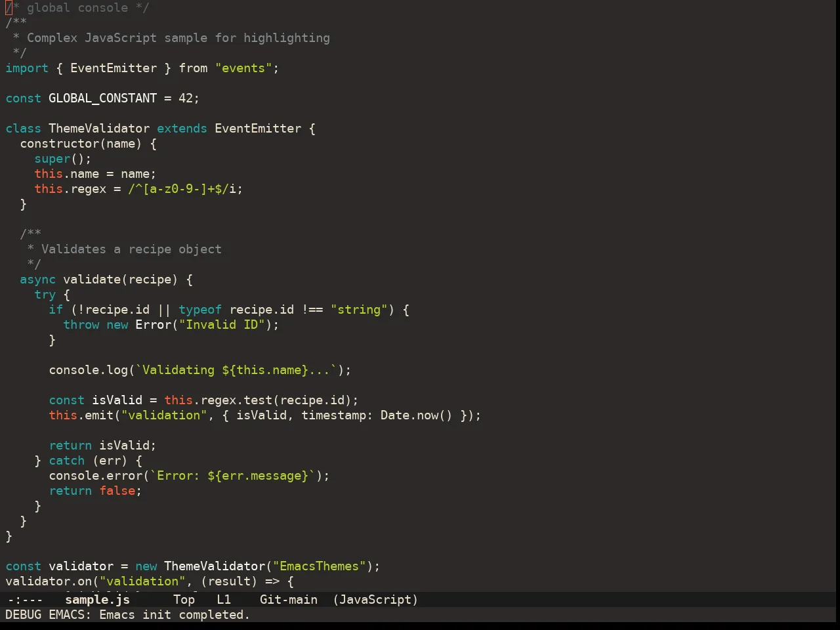This screenshot has height=630, width=840.
Task: Click 'EventEmitter' in the import statement
Action: pos(114,68)
